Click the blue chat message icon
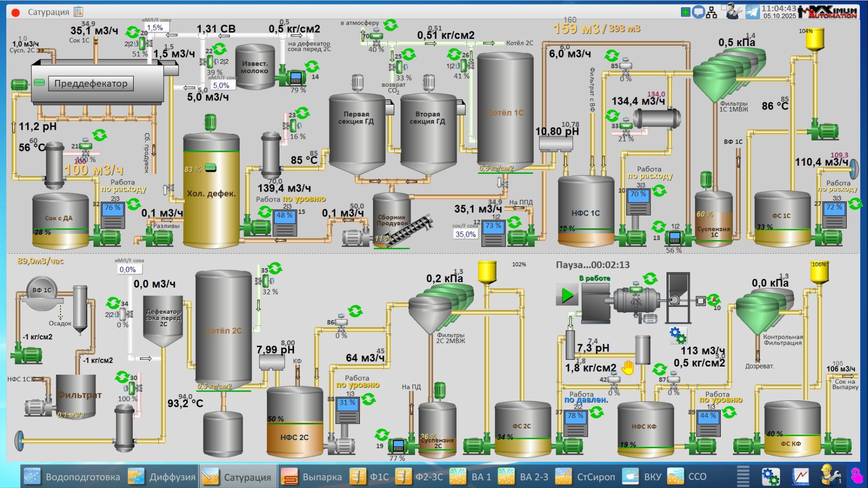Image resolution: width=868 pixels, height=488 pixels. click(x=698, y=12)
